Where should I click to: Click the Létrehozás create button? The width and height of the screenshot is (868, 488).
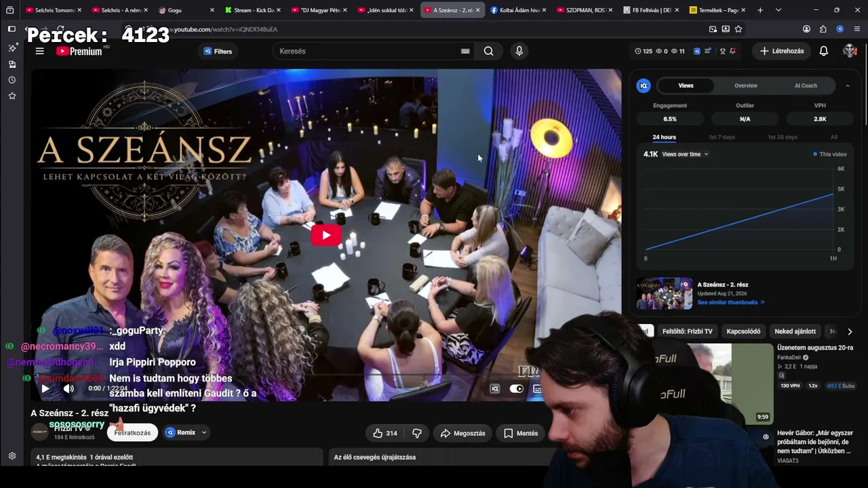(782, 51)
